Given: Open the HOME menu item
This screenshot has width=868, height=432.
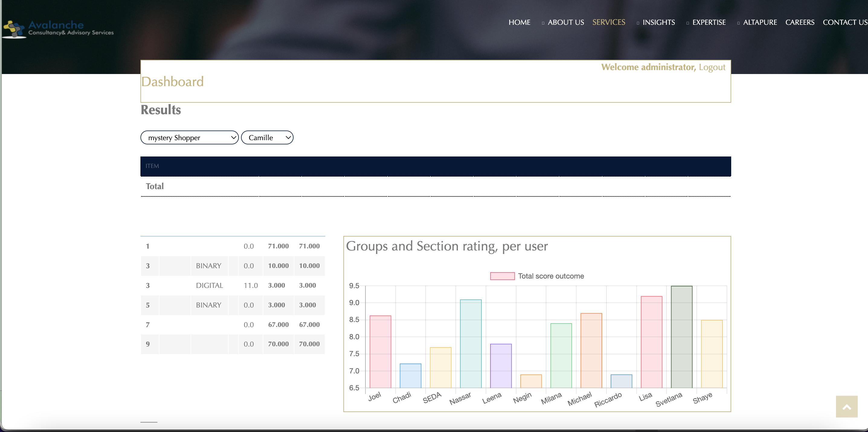Looking at the screenshot, I should [x=519, y=22].
